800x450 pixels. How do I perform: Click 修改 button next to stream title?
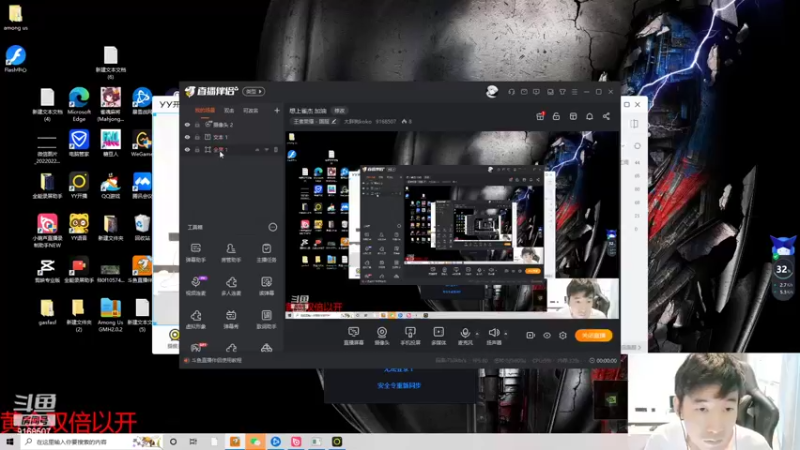(x=339, y=111)
